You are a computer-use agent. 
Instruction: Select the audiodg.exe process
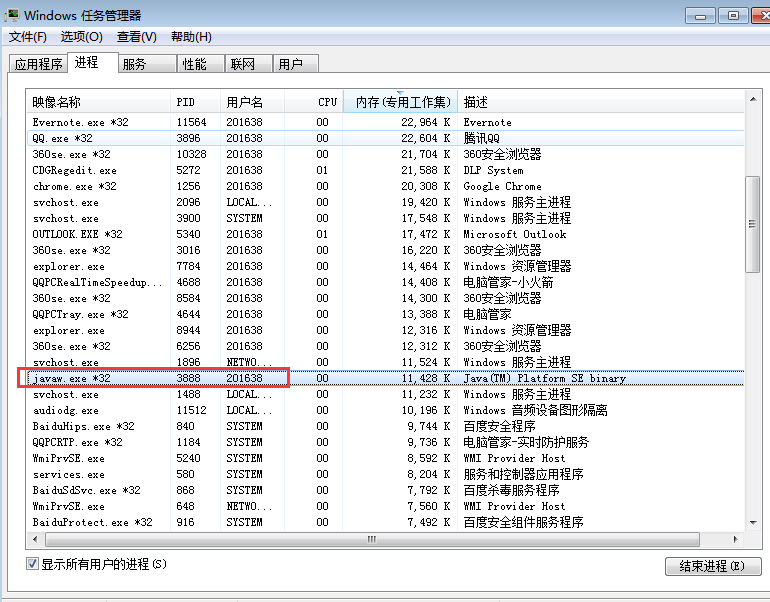[x=385, y=410]
